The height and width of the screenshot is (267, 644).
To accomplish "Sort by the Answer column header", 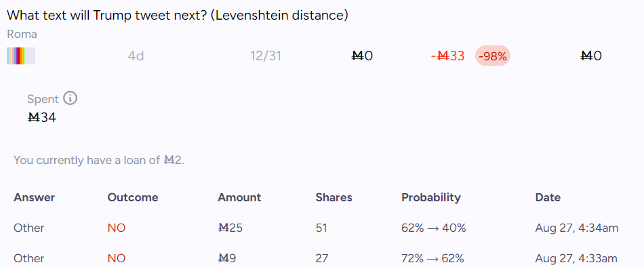I will 34,198.
